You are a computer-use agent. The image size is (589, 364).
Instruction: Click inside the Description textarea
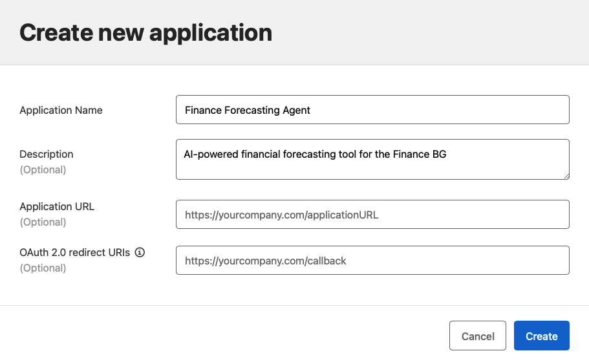coord(372,167)
